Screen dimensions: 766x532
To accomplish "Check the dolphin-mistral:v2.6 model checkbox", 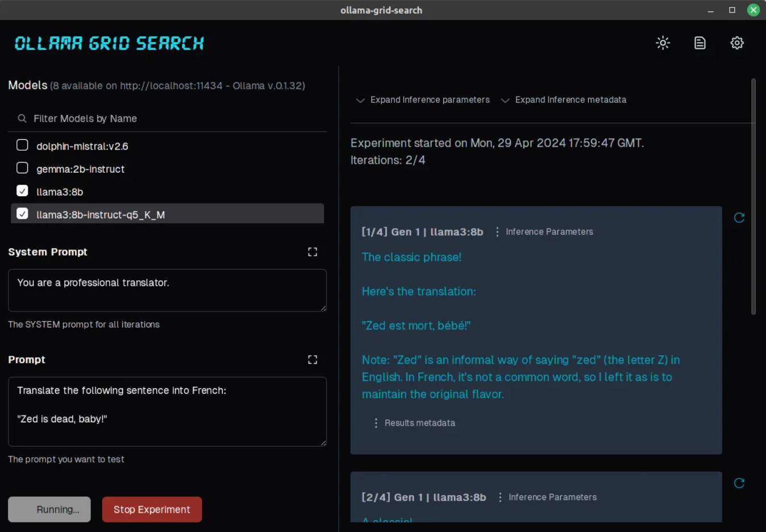I will (22, 145).
